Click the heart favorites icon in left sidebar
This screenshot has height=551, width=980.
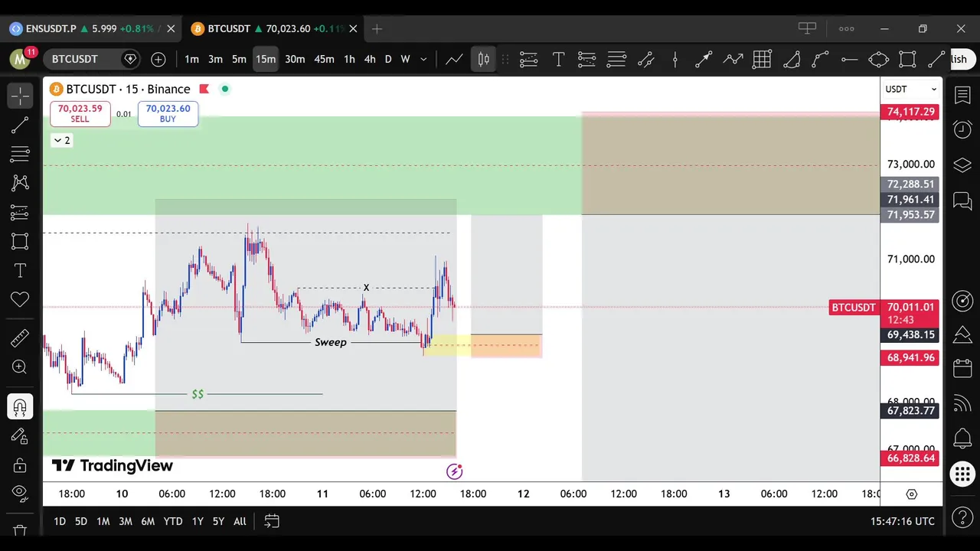(x=20, y=299)
